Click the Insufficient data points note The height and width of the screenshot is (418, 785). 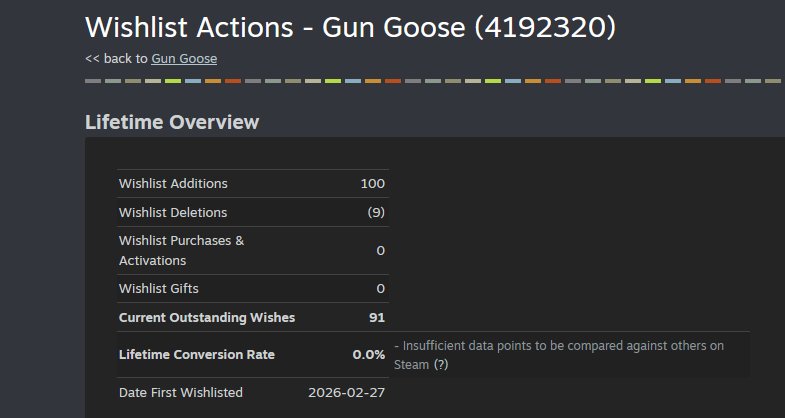coord(559,355)
